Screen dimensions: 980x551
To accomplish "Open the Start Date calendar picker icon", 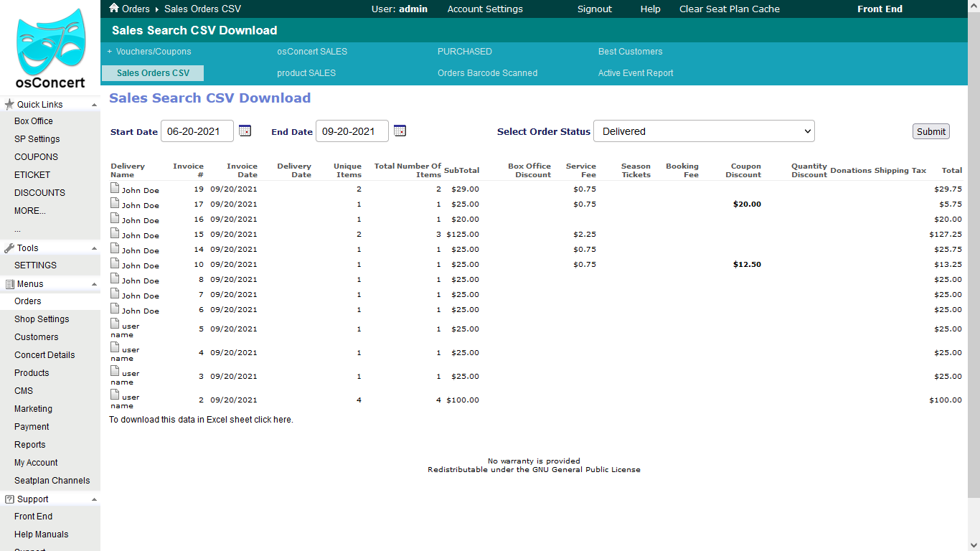I will (x=245, y=131).
